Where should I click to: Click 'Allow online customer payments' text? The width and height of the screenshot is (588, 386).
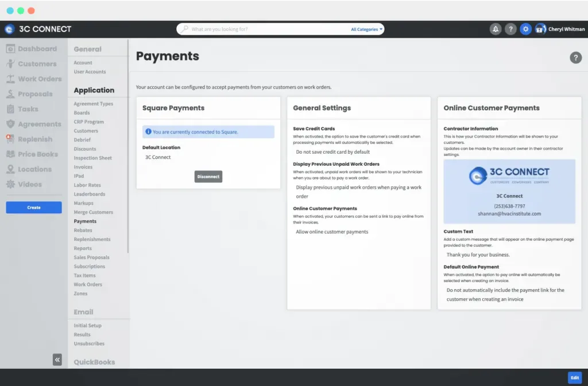[x=332, y=232]
